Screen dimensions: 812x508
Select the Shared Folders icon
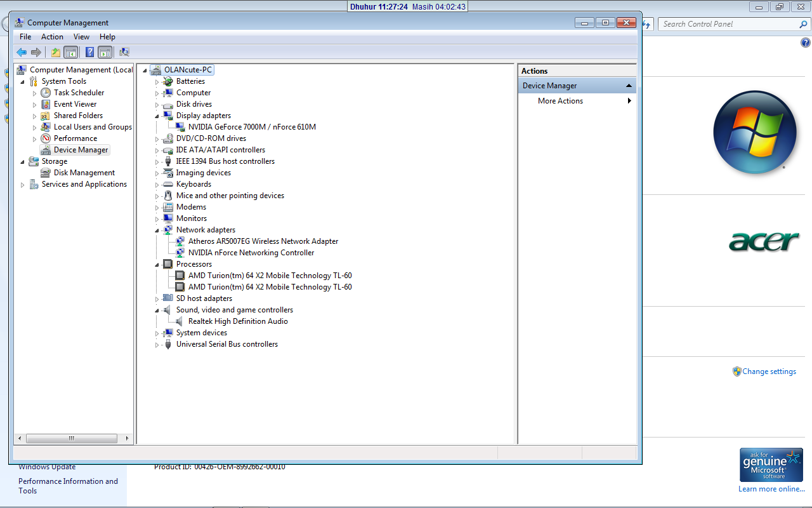click(46, 116)
